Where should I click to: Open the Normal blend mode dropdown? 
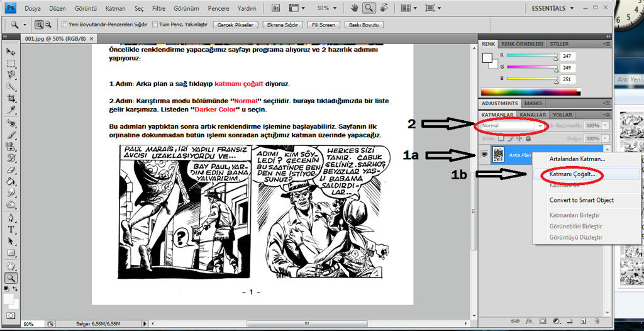pos(512,126)
